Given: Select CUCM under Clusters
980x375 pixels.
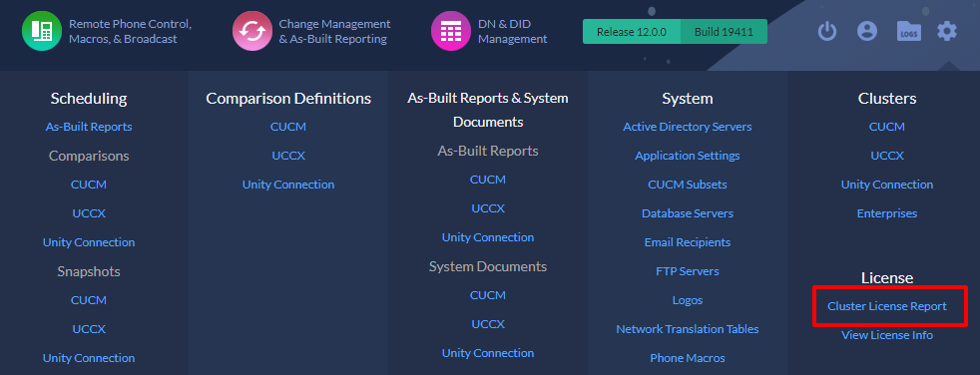Looking at the screenshot, I should tap(887, 127).
